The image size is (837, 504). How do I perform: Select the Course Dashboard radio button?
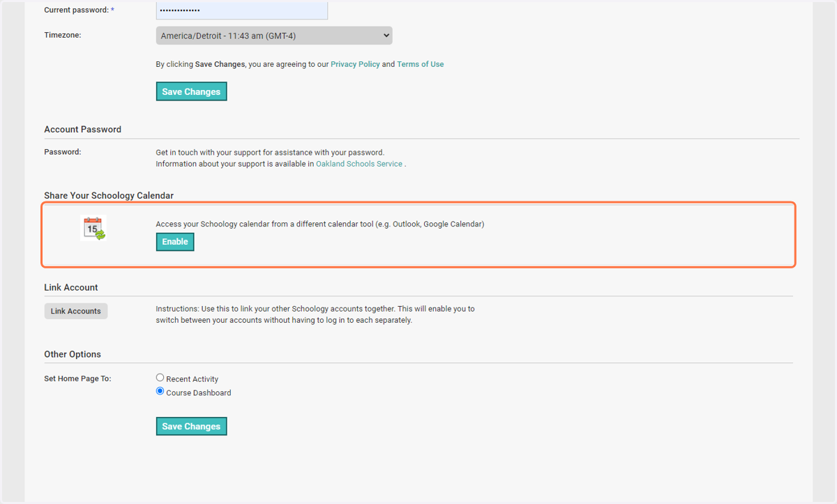point(160,392)
